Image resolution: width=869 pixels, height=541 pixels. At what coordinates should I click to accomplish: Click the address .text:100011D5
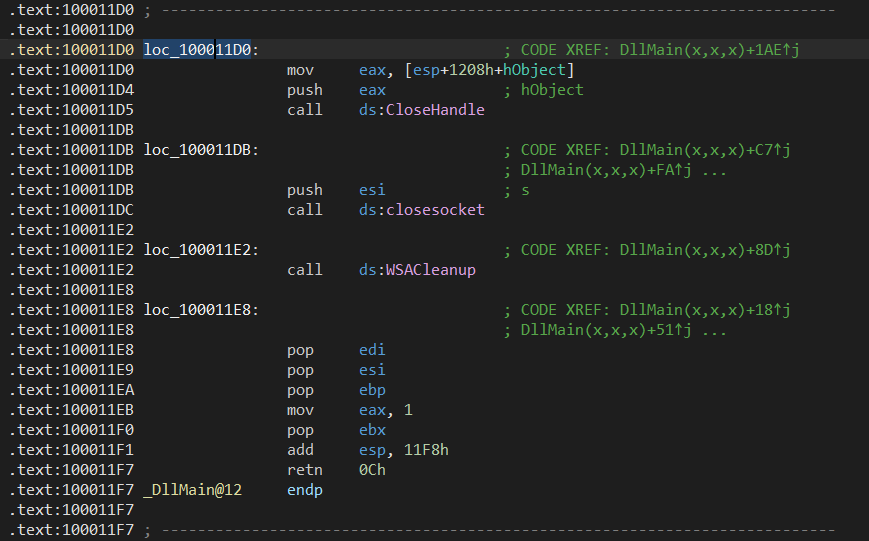point(71,110)
